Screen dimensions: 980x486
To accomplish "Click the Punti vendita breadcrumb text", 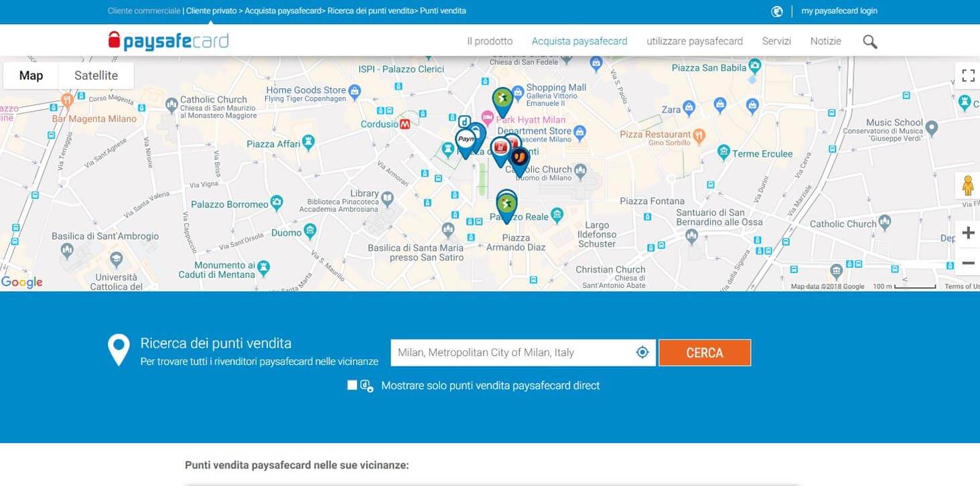I will coord(443,11).
